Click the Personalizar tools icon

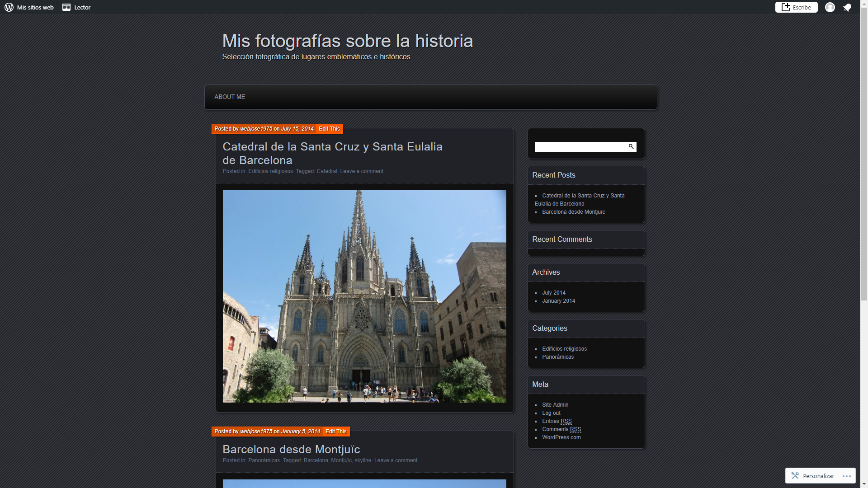795,475
